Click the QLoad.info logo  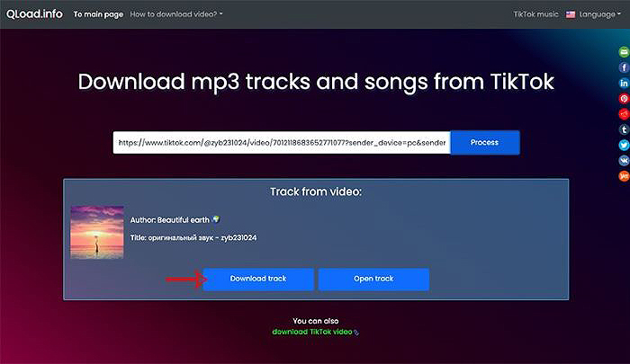pos(34,14)
